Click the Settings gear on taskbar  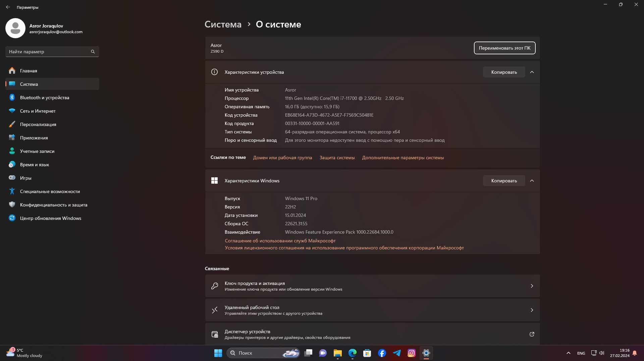(426, 353)
